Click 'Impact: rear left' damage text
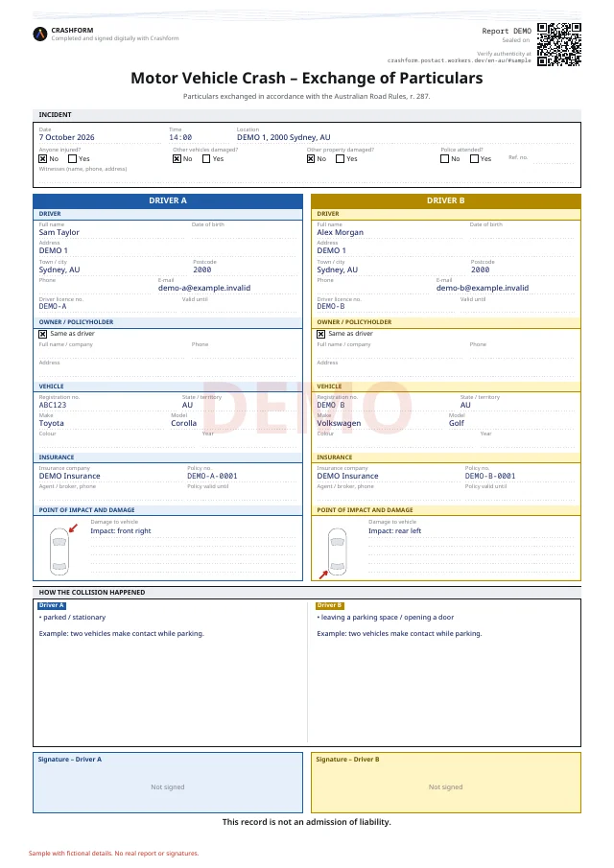Viewport: 614px width, 868px height. 394,531
